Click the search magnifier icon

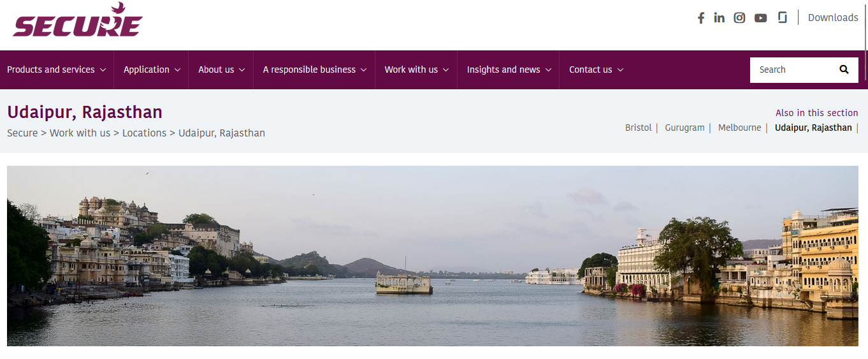[844, 70]
